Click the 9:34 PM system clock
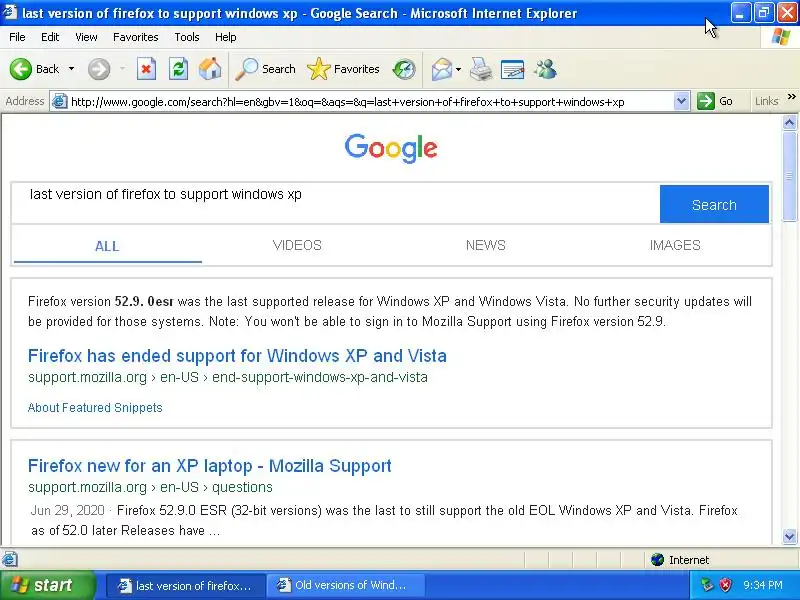Viewport: 800px width, 600px height. click(x=763, y=585)
